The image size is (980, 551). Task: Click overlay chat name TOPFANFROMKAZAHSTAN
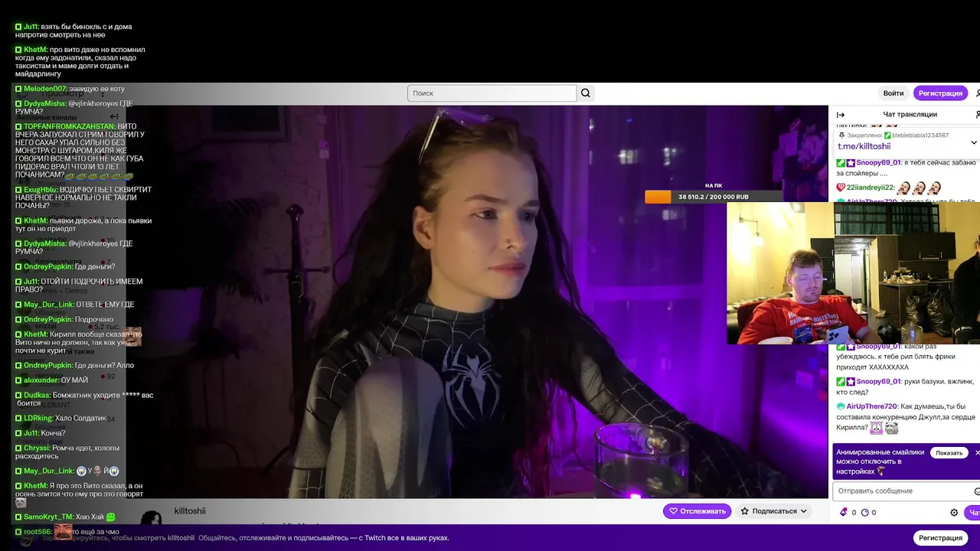click(x=69, y=126)
